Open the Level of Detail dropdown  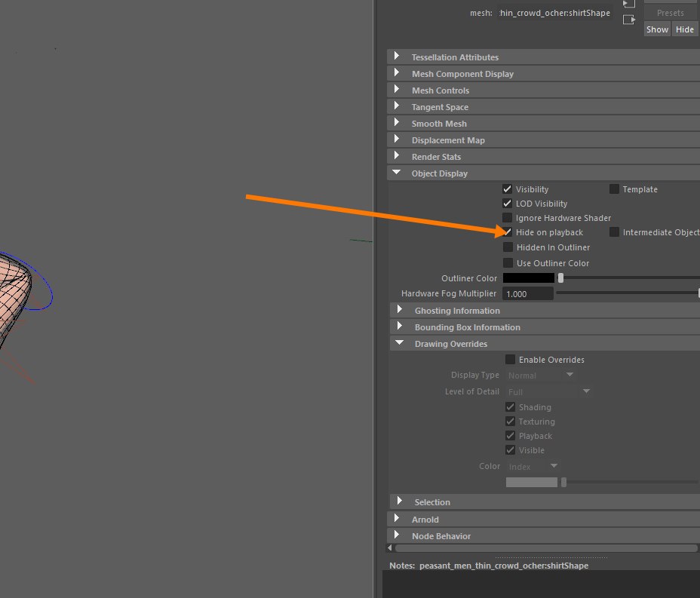click(548, 392)
